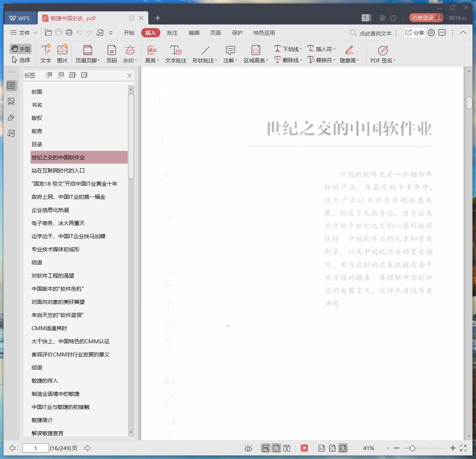This screenshot has width=476, height=459.
Task: Open settings gear icon in ribbon bar
Action: pyautogui.click(x=431, y=33)
